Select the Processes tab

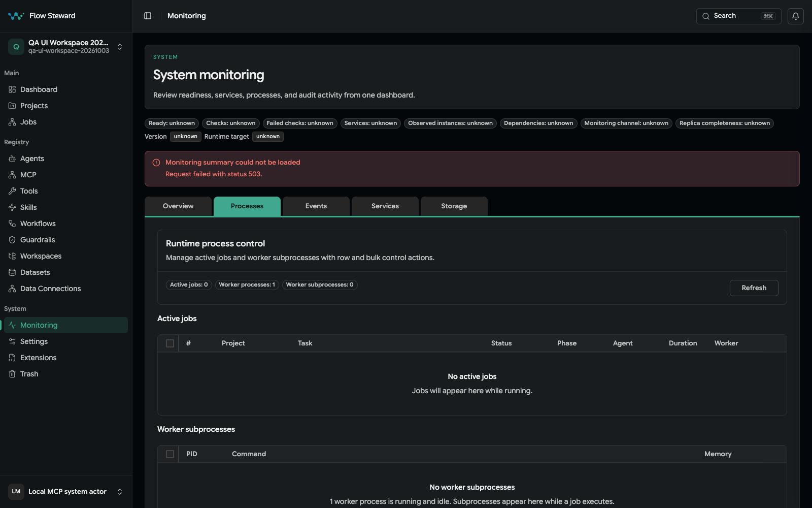point(247,206)
